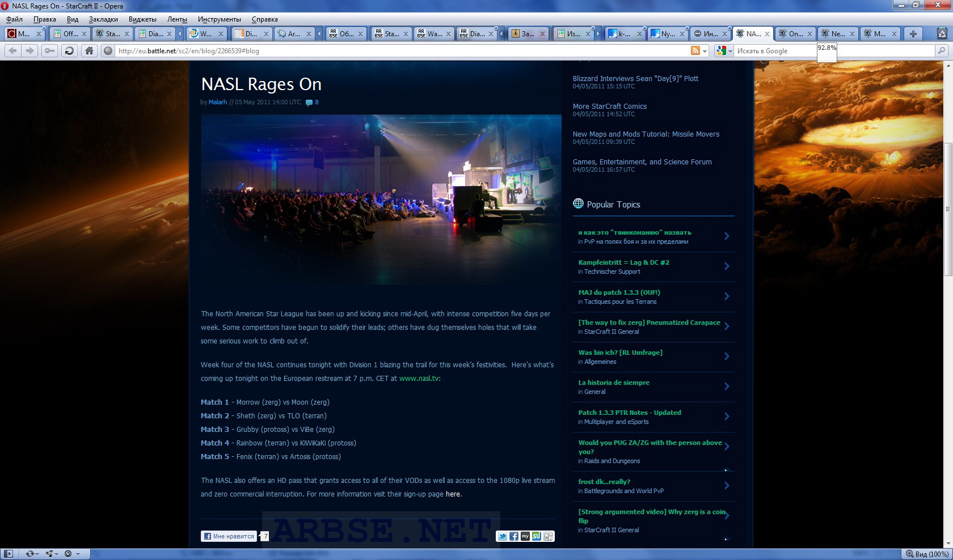The height and width of the screenshot is (560, 953).
Task: Open the www.nasl.tv link
Action: tap(419, 379)
